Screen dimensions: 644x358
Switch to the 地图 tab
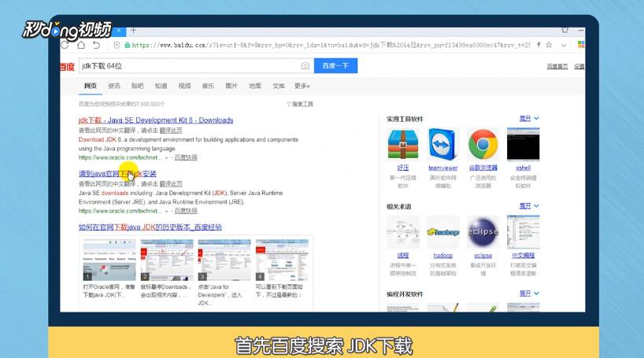point(255,86)
